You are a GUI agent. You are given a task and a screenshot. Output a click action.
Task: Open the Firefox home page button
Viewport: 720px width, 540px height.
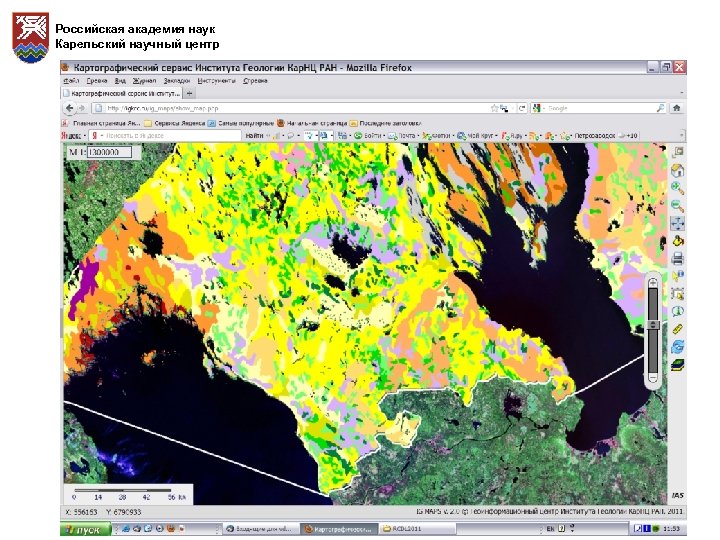coord(676,108)
